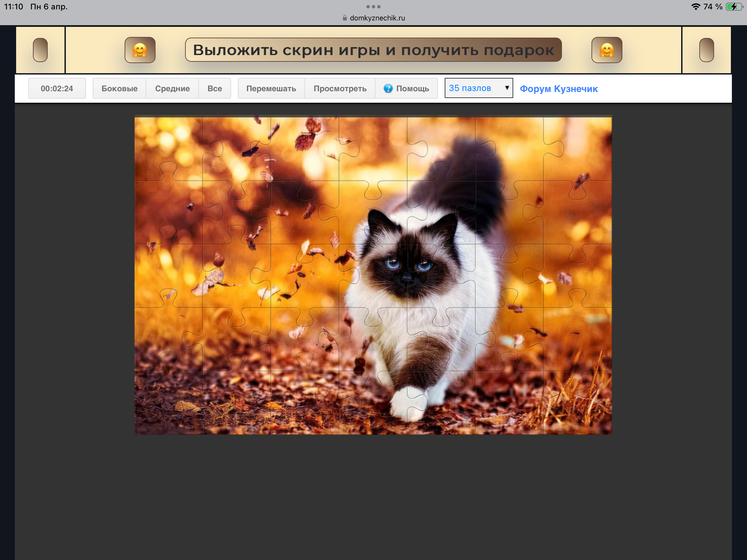Open the Форум Кузнечик link
The height and width of the screenshot is (560, 747).
[x=559, y=89]
